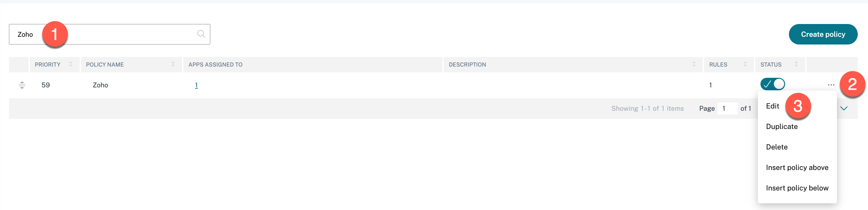Select Edit from the context menu
This screenshot has height=210, width=868.
[772, 106]
